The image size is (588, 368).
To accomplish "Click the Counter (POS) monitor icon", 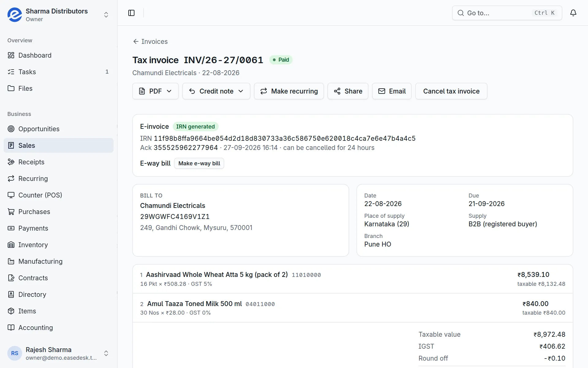I will (11, 195).
